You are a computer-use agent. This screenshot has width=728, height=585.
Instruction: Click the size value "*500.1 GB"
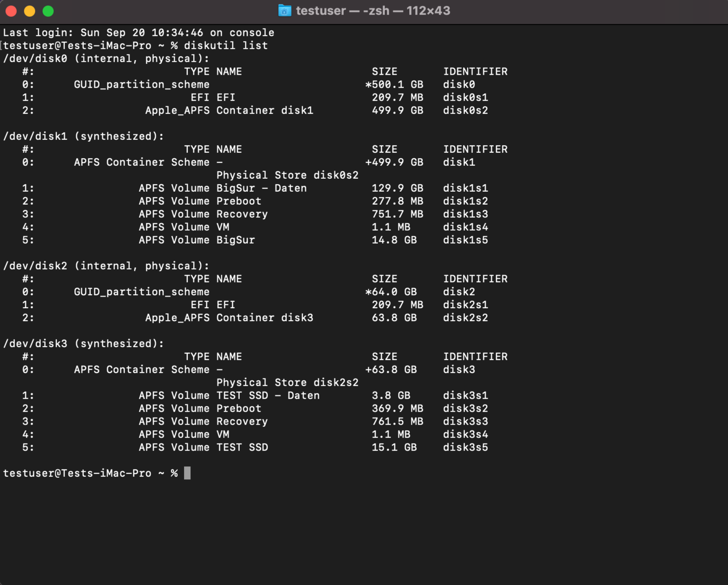395,84
